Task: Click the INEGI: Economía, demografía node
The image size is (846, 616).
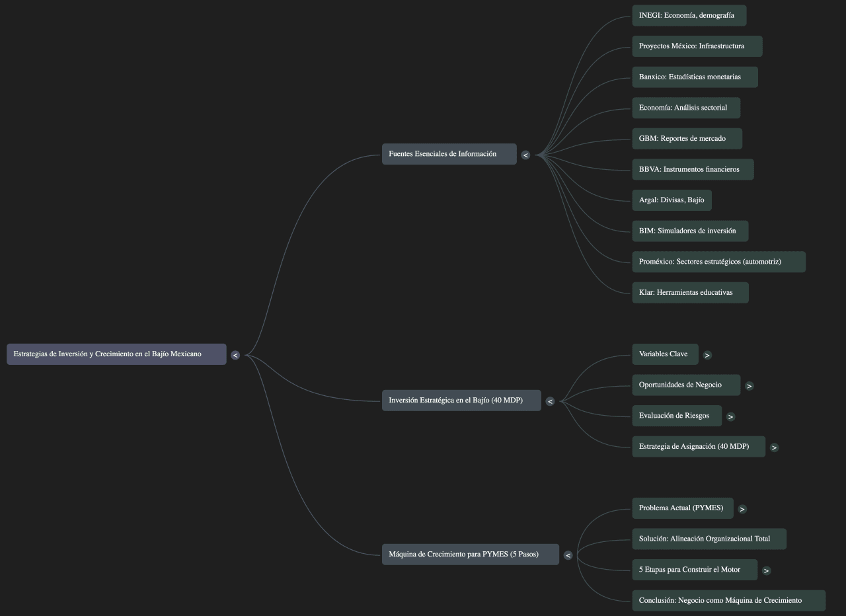Action: point(689,16)
